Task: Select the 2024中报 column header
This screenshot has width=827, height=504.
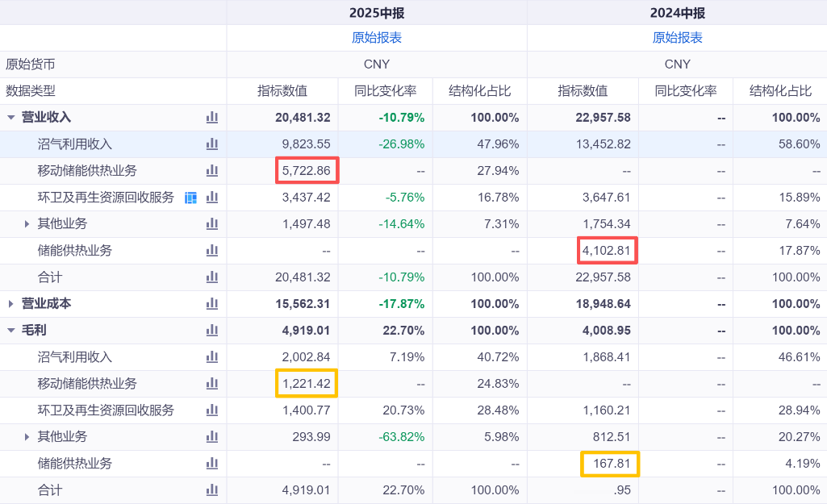Action: [x=677, y=13]
